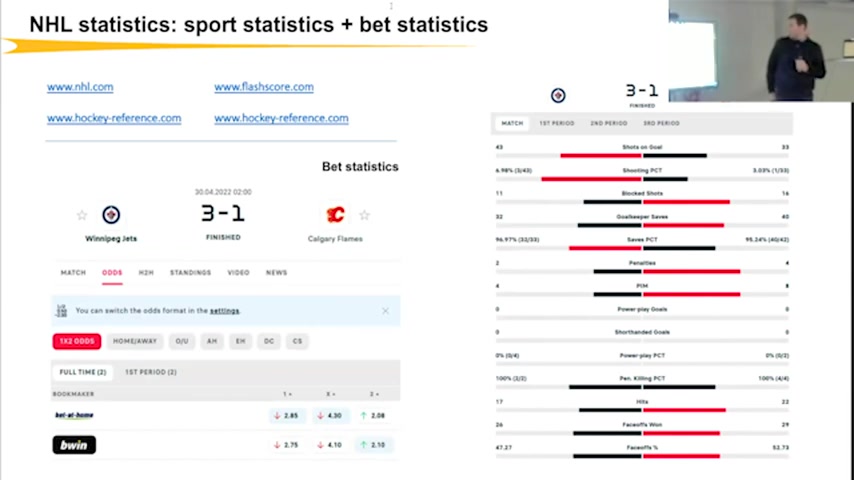Select the O/U odds filter
The height and width of the screenshot is (480, 854).
pos(182,341)
